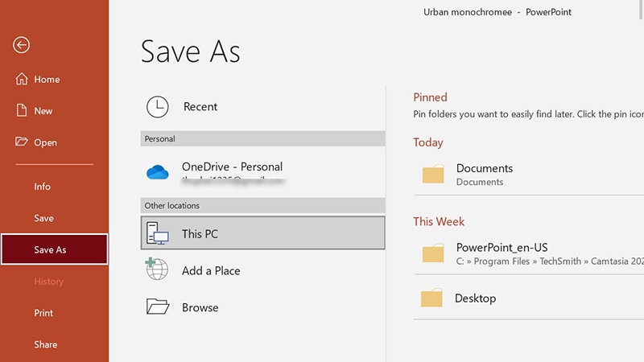Choose Add a Place
The height and width of the screenshot is (362, 644).
click(x=263, y=270)
